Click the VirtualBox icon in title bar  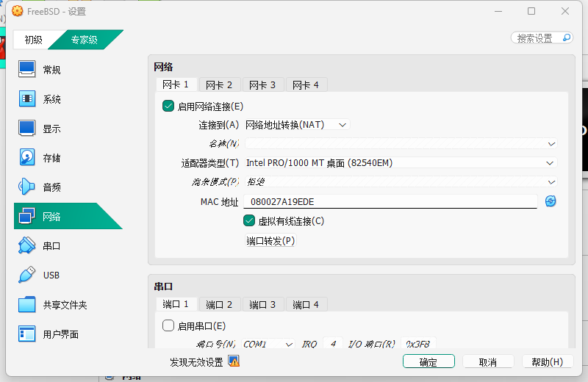(17, 11)
